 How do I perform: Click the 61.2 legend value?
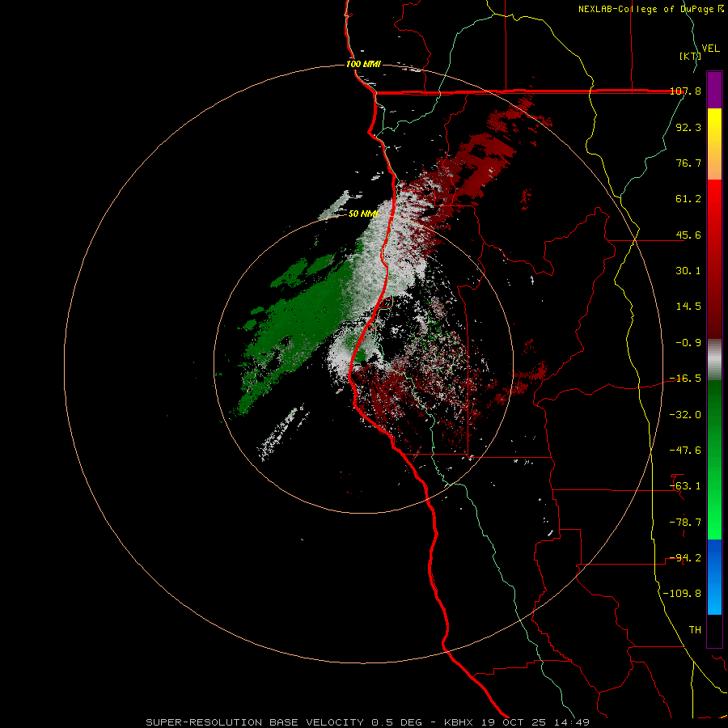(x=688, y=199)
